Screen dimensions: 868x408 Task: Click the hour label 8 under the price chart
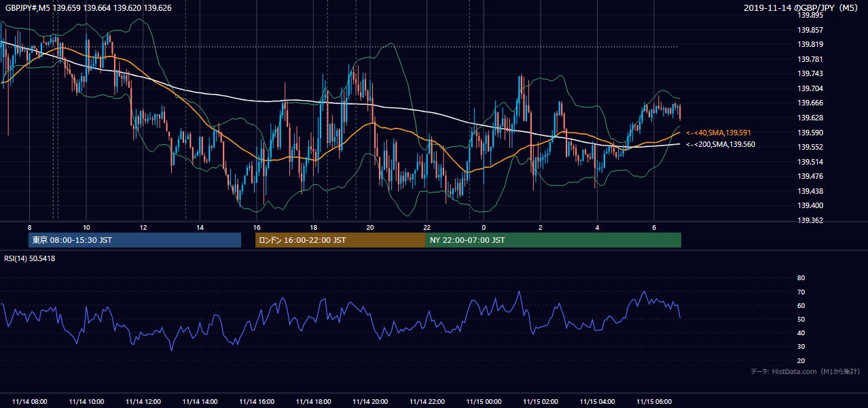coord(29,227)
